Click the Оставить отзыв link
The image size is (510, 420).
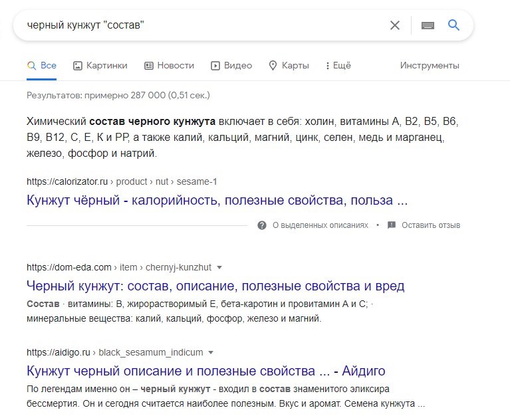tap(431, 225)
